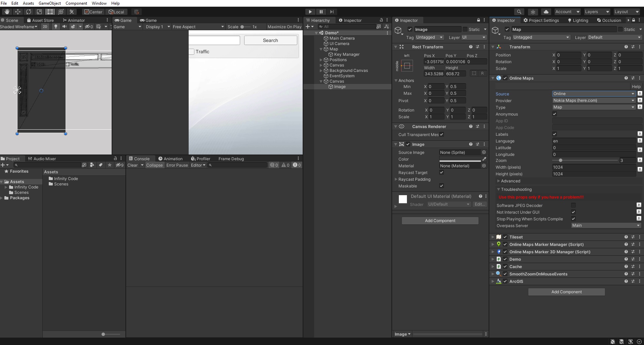Toggle the Labels checkbox
Image resolution: width=644 pixels, height=345 pixels.
(x=555, y=134)
